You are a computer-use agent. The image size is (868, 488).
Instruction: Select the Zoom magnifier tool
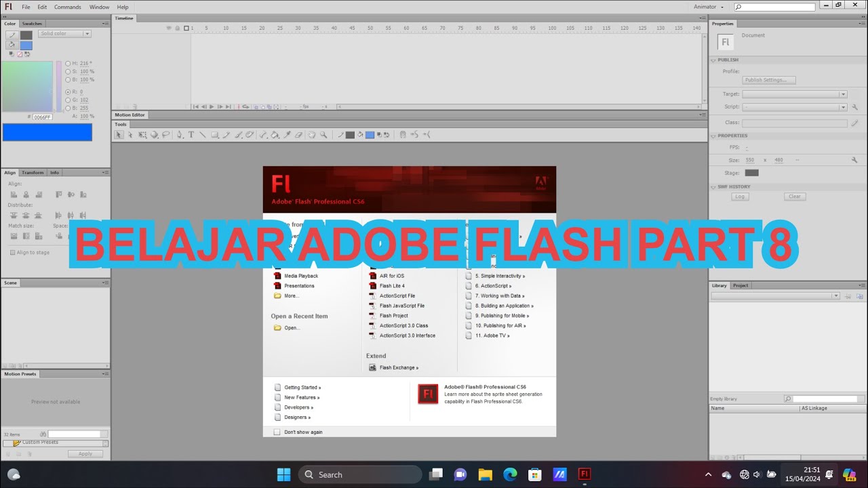323,135
